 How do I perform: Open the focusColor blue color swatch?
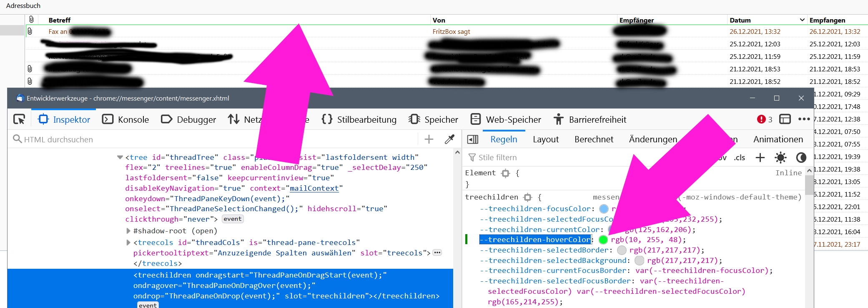pos(604,209)
